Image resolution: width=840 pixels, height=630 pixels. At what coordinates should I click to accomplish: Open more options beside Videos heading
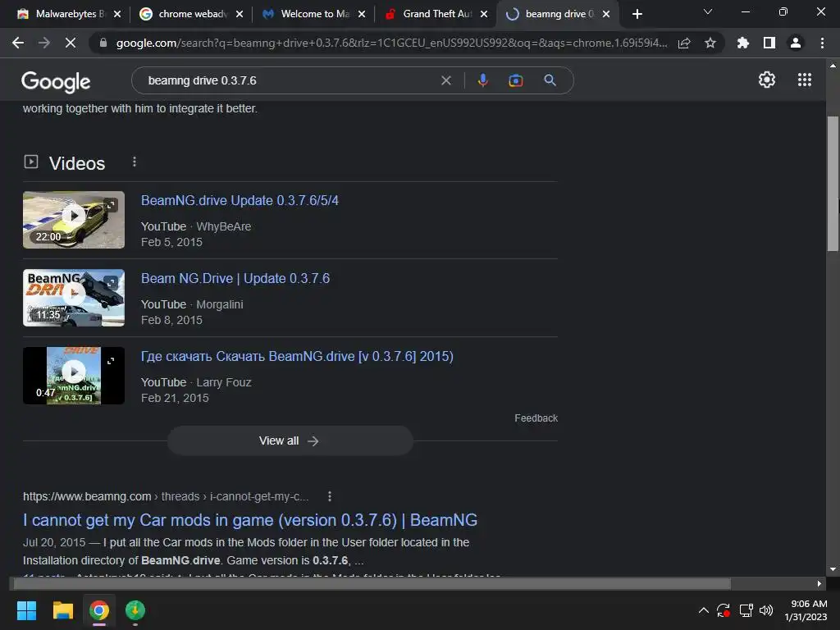click(x=135, y=162)
